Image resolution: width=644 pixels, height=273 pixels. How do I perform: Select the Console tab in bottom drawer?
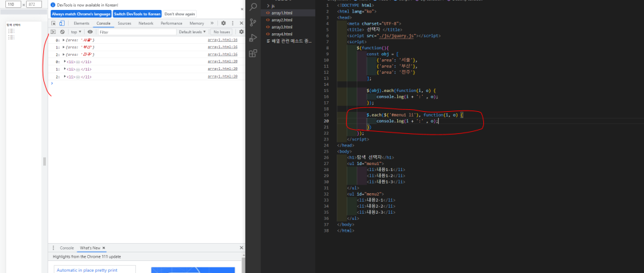pos(67,248)
